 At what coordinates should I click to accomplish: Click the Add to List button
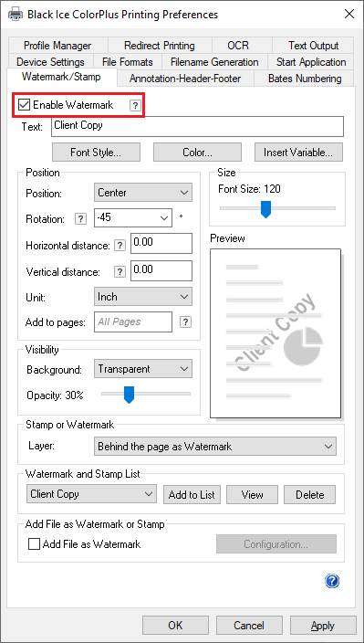[x=192, y=494]
